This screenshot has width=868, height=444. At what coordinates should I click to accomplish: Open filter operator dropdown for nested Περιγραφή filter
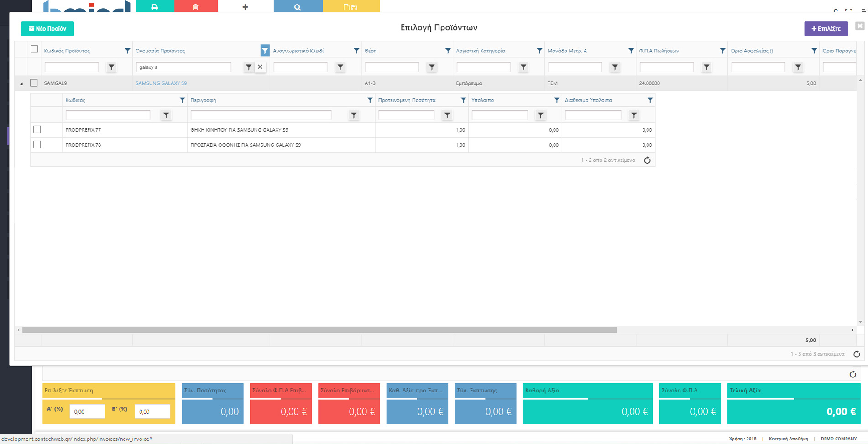354,115
